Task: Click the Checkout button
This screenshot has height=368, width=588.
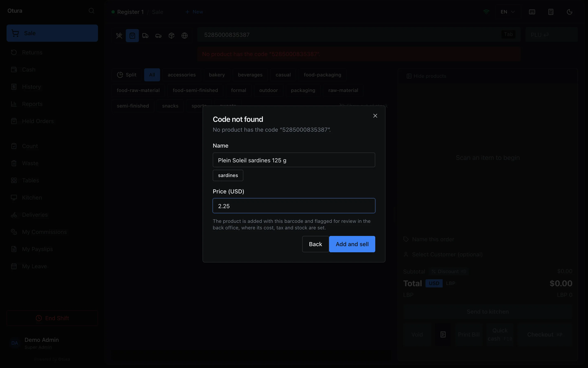Action: (x=545, y=335)
